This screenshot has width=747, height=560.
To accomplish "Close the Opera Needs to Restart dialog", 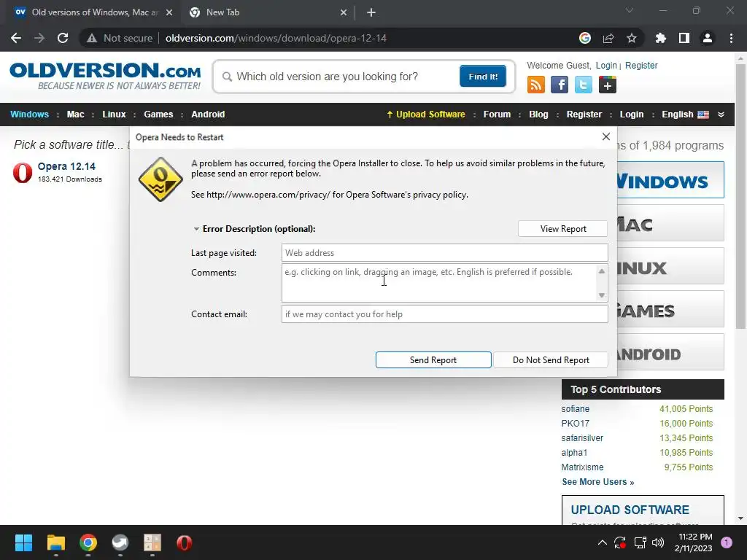I will tap(606, 136).
